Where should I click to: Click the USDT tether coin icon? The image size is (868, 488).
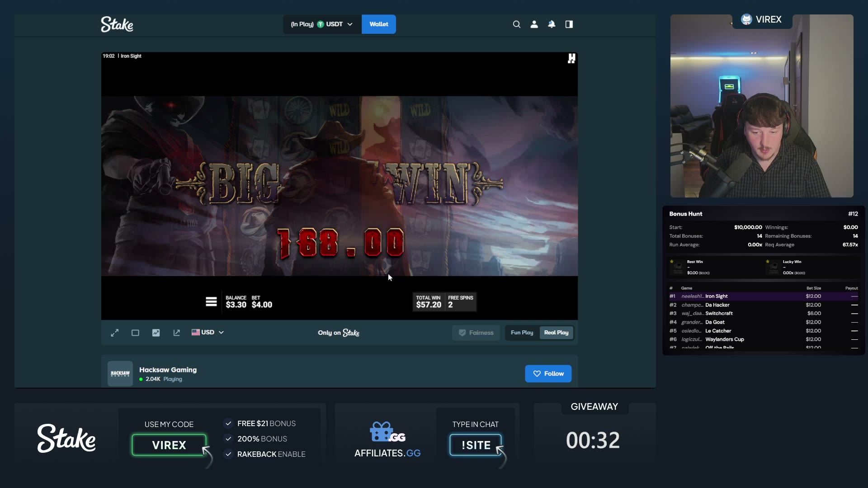point(321,24)
